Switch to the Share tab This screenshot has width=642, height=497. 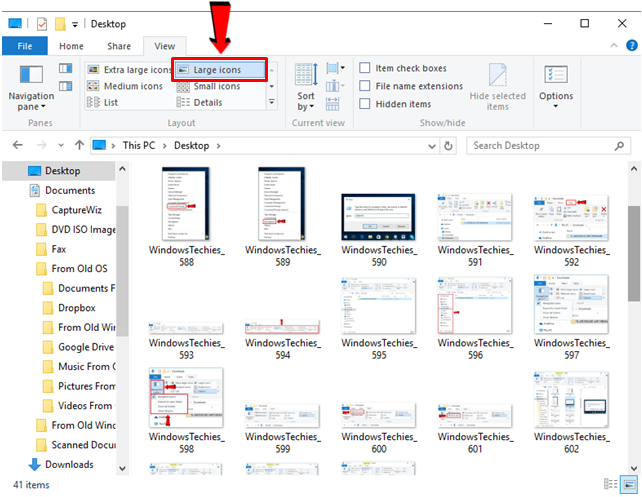click(119, 46)
